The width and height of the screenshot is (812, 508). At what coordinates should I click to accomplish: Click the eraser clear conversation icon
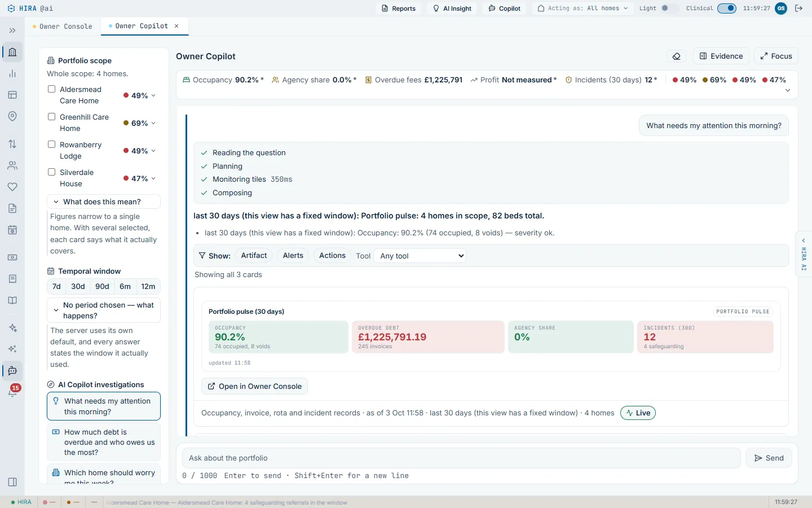[677, 56]
